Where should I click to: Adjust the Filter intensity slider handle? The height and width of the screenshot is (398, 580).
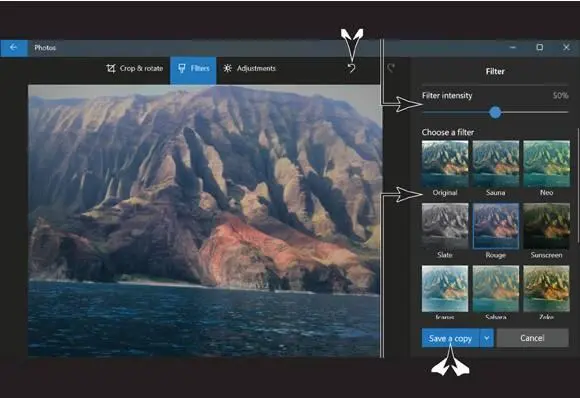495,112
